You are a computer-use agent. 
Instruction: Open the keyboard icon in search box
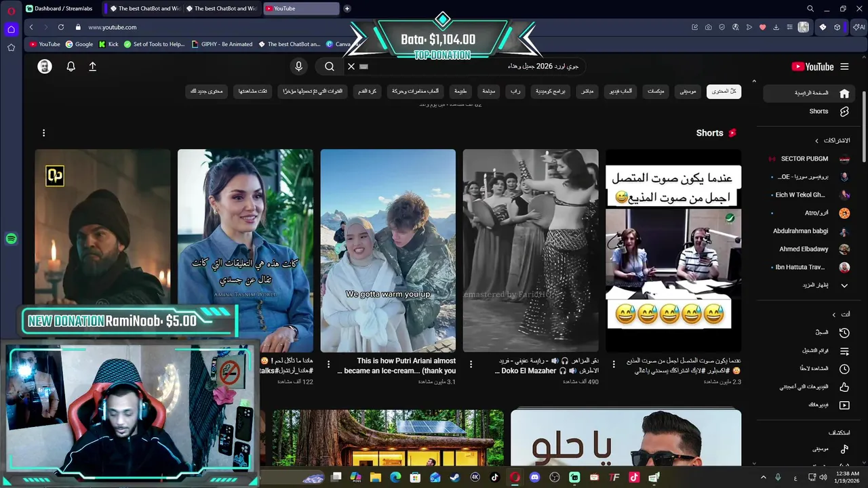363,66
